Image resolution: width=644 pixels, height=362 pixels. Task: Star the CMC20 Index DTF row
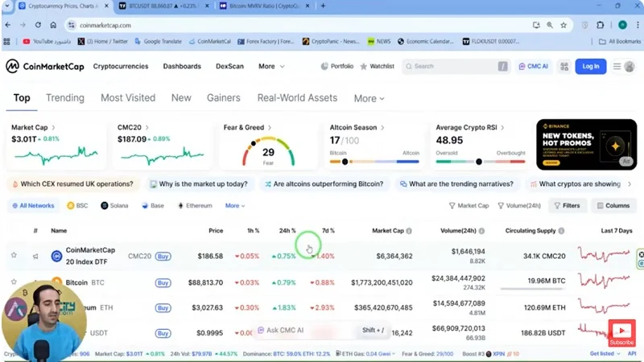coord(14,256)
